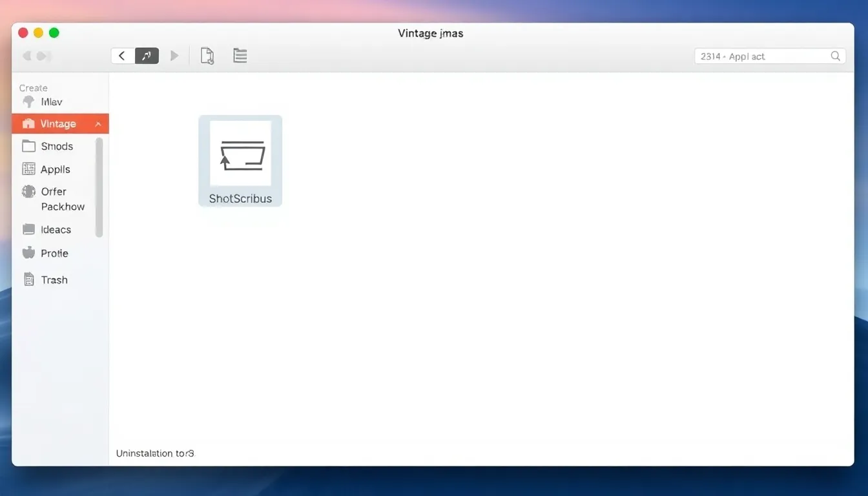Click the Mlev sidebar item
Screen dimensions: 868x496
pos(51,102)
